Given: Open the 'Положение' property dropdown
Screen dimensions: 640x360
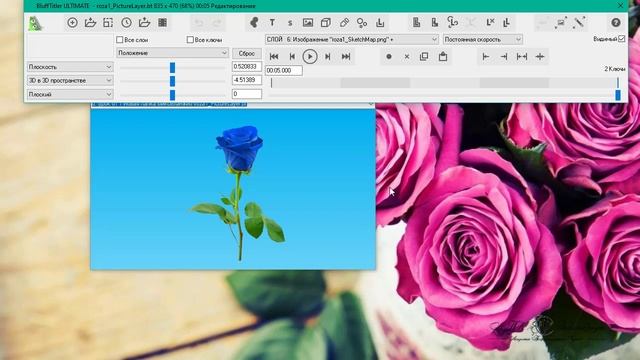Looking at the screenshot, I should tap(172, 53).
